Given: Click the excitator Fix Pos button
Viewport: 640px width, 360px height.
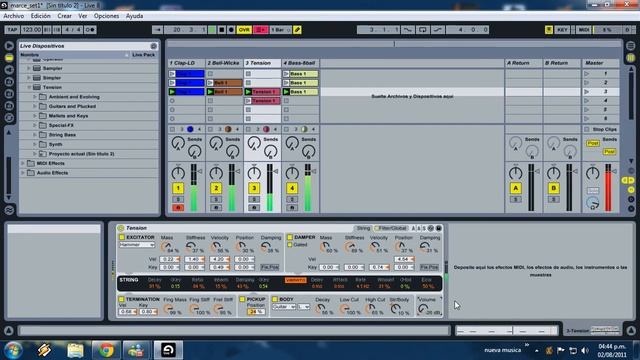Looking at the screenshot, I should 270,267.
